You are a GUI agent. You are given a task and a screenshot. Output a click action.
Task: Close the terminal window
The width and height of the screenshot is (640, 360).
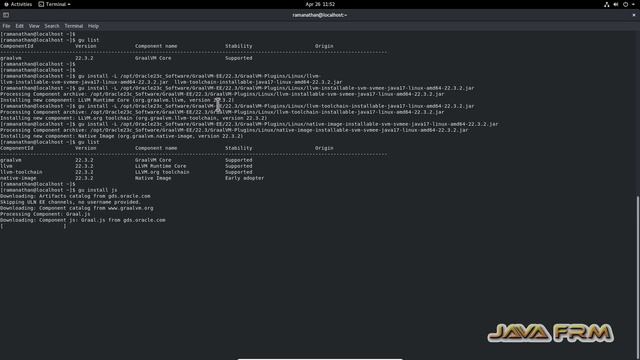[634, 15]
